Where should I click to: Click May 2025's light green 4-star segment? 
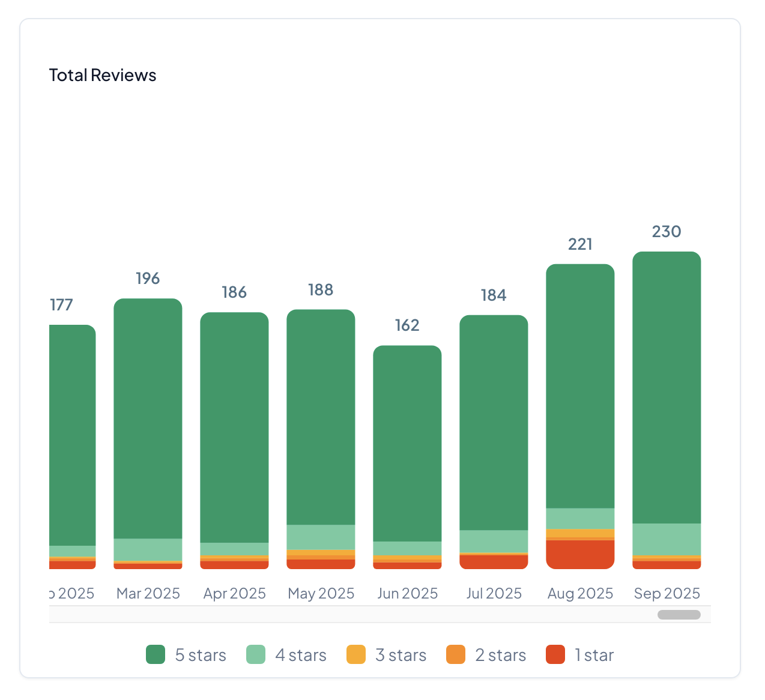321,537
